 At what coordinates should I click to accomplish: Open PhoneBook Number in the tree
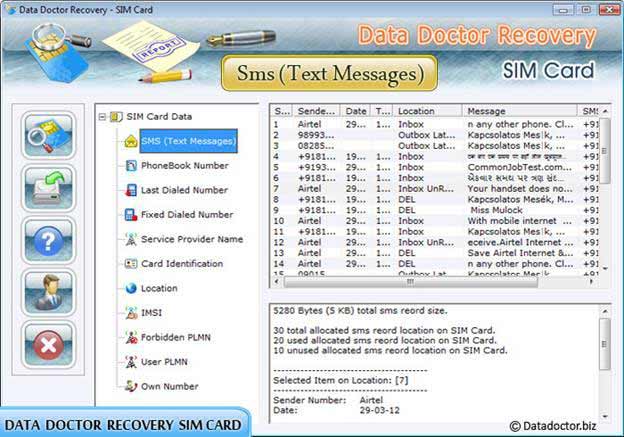click(x=185, y=166)
